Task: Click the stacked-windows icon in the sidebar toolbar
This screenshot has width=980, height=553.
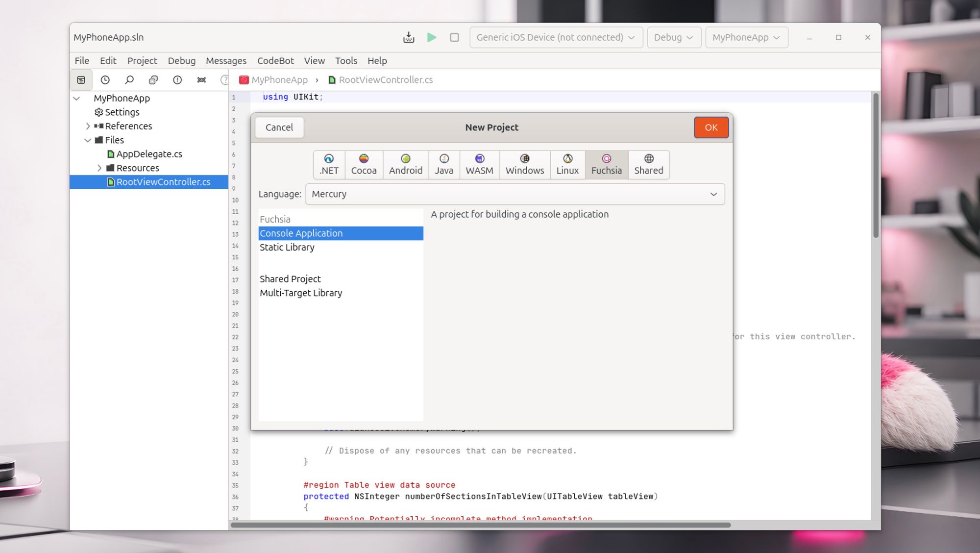Action: (x=153, y=80)
